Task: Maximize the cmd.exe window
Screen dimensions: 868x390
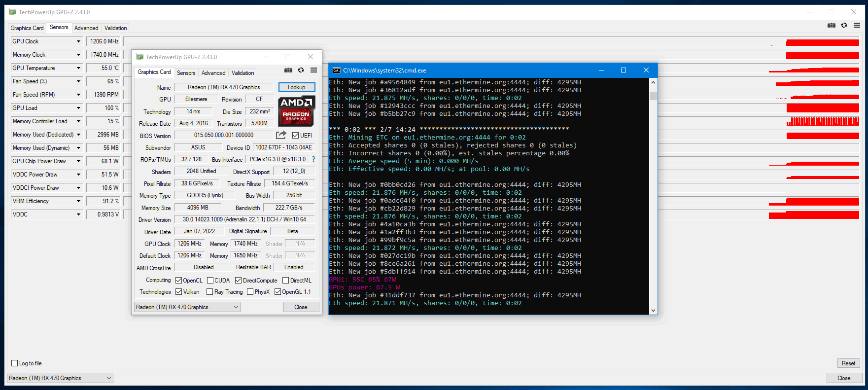Action: point(624,71)
